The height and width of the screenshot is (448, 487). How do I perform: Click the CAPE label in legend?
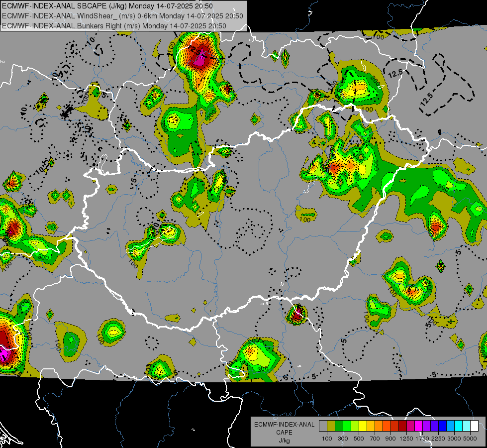[x=284, y=433]
